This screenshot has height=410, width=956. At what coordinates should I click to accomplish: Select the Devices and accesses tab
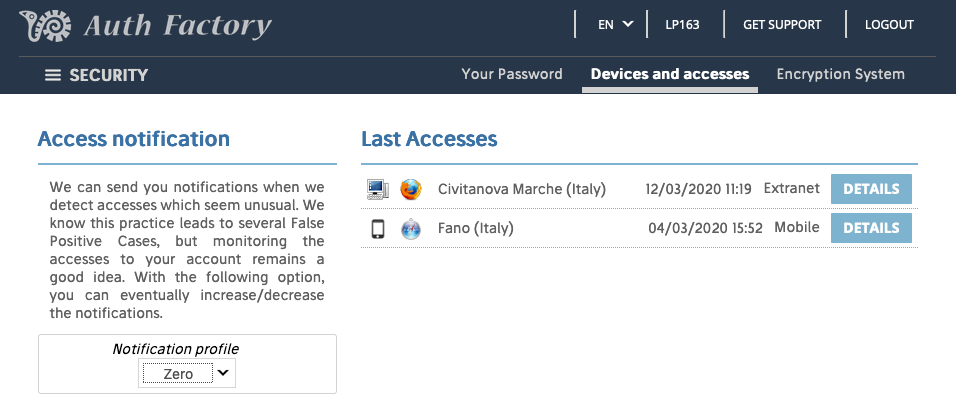click(x=670, y=74)
